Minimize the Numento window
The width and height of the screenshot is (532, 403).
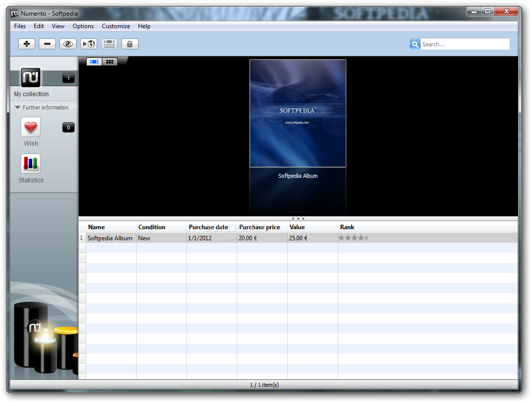tap(474, 12)
